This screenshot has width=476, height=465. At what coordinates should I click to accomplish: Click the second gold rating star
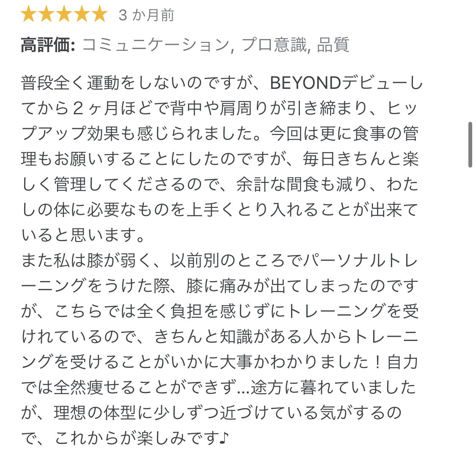pyautogui.click(x=47, y=15)
